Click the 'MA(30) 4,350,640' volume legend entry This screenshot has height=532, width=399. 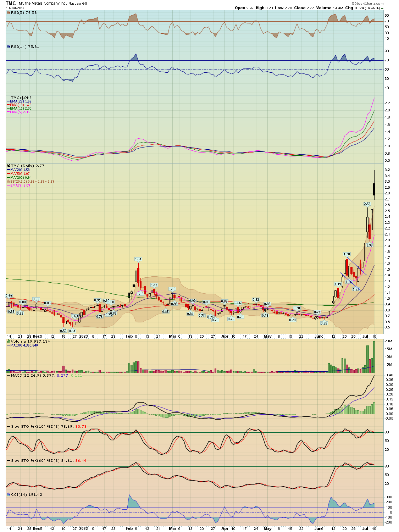[x=24, y=345]
